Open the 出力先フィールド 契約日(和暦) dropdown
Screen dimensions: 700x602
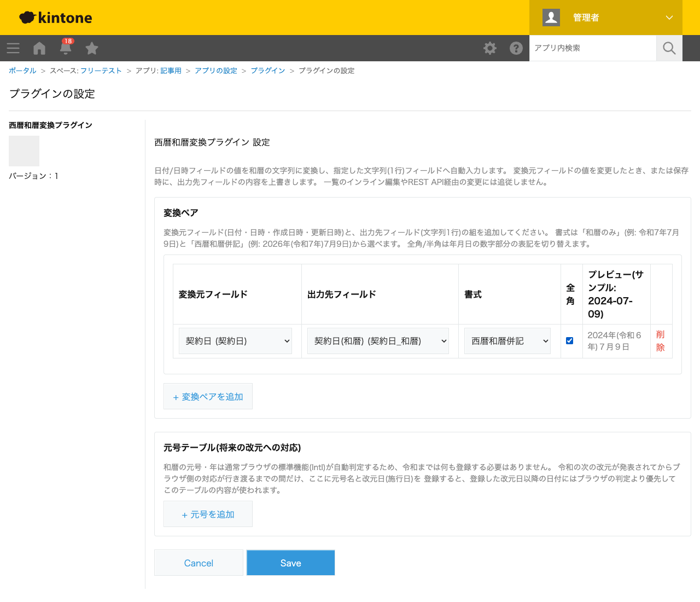[378, 341]
